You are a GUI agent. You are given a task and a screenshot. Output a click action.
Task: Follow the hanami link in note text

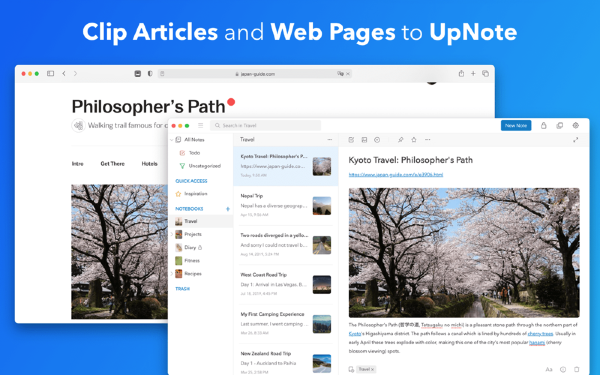coord(537,342)
